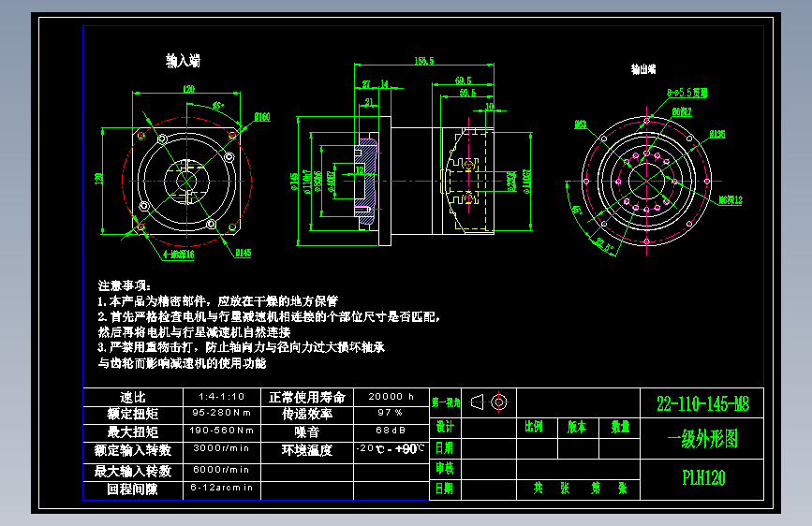
Task: Click the 设计 title block label
Action: 445,427
